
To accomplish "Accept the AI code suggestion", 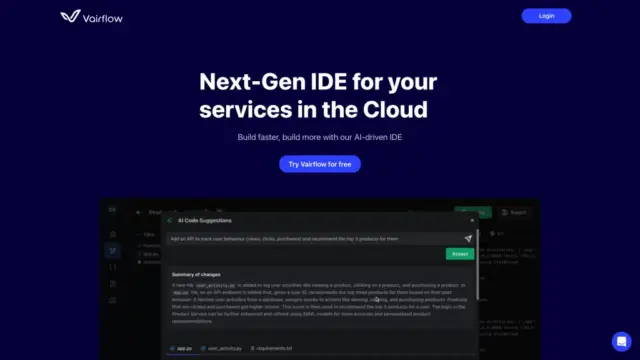I will (x=460, y=254).
